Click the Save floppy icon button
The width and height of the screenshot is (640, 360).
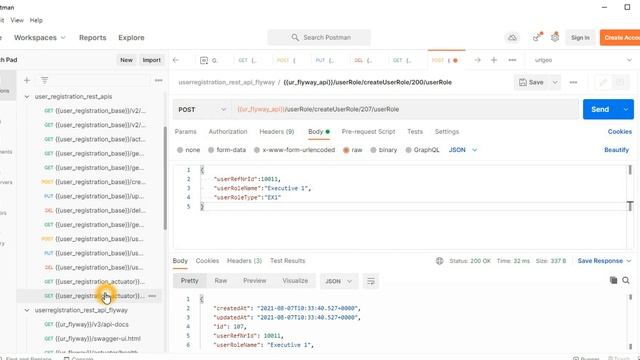(531, 82)
